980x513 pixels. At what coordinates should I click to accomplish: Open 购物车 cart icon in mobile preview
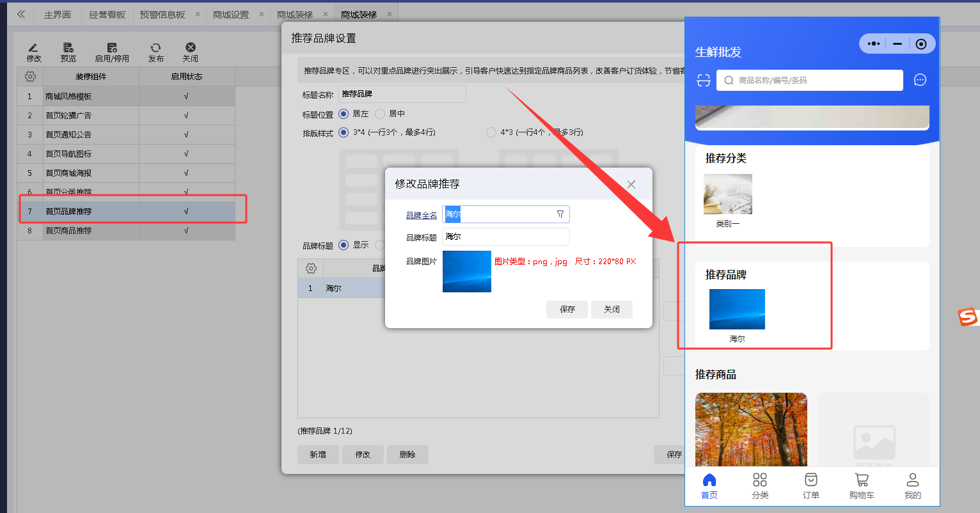pyautogui.click(x=861, y=480)
